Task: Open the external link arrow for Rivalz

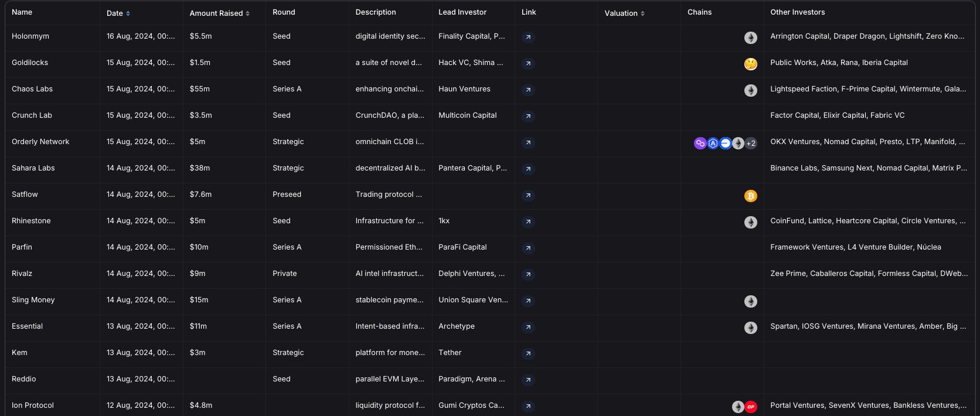Action: [528, 274]
